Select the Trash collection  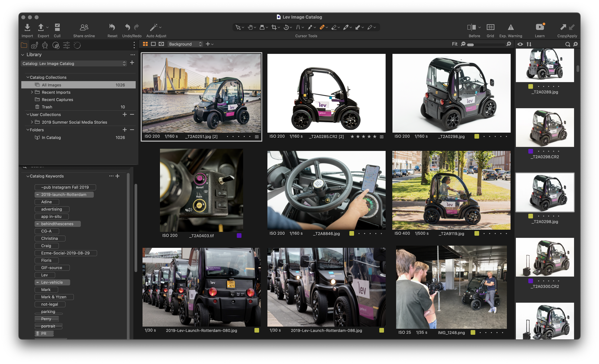pos(47,107)
